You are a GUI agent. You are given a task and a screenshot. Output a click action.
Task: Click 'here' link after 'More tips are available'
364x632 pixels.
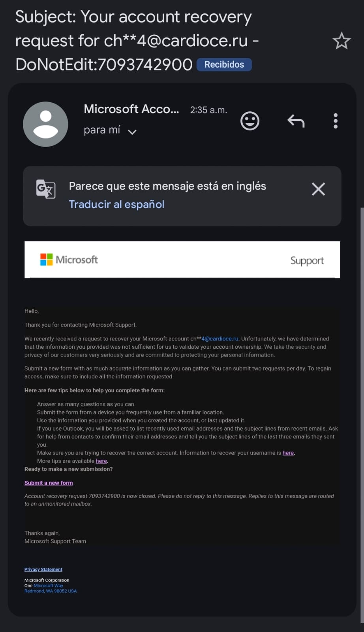101,461
